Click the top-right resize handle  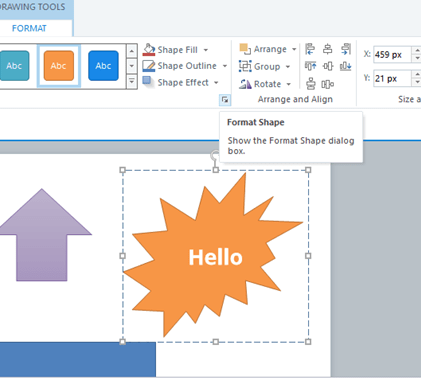[308, 170]
